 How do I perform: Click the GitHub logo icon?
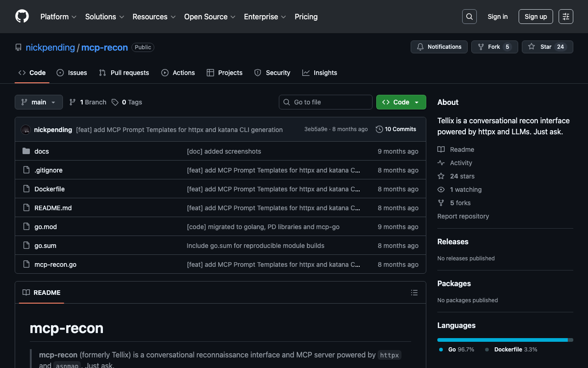coord(22,17)
